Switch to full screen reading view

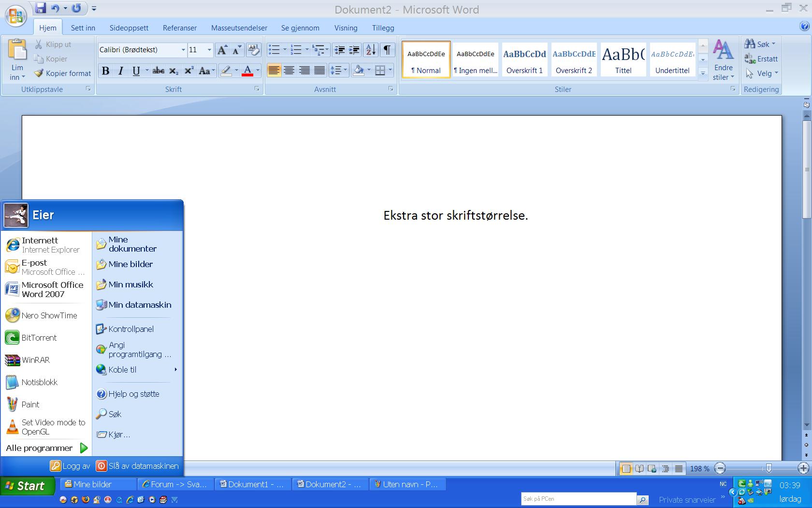pyautogui.click(x=639, y=468)
